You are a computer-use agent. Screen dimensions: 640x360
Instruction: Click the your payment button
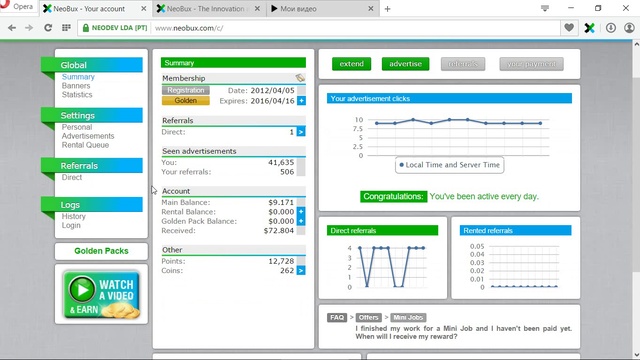click(x=531, y=64)
